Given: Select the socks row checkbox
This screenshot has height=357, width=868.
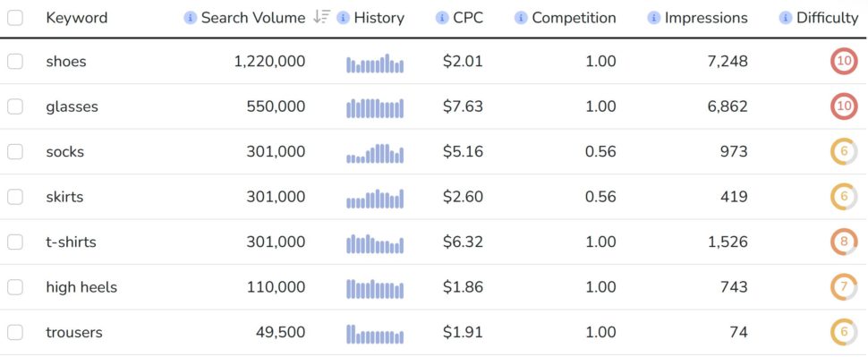Looking at the screenshot, I should (15, 151).
